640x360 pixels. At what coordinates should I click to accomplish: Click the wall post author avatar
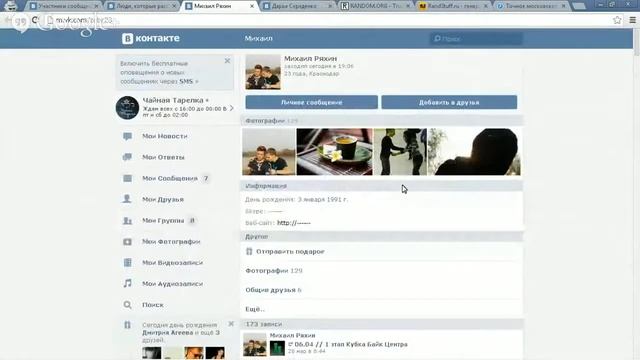[255, 344]
